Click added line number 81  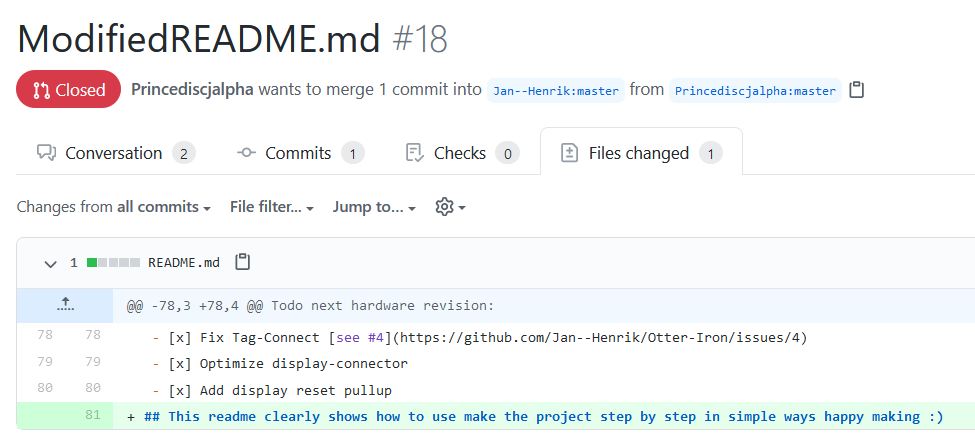click(x=92, y=415)
